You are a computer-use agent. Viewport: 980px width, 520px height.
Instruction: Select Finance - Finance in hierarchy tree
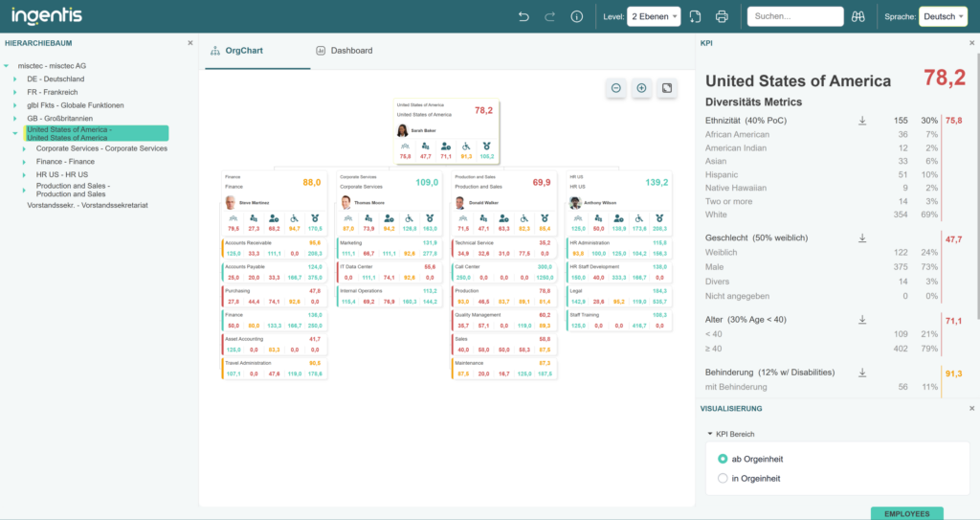pos(65,162)
